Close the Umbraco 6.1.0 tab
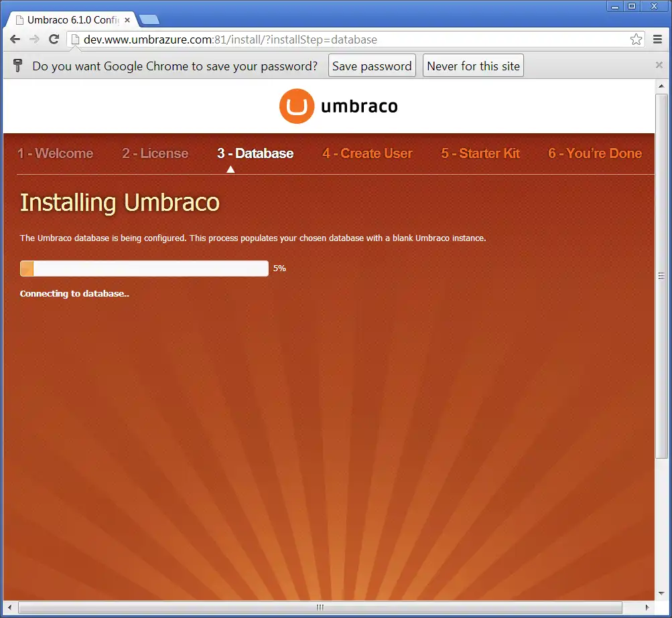 point(127,19)
